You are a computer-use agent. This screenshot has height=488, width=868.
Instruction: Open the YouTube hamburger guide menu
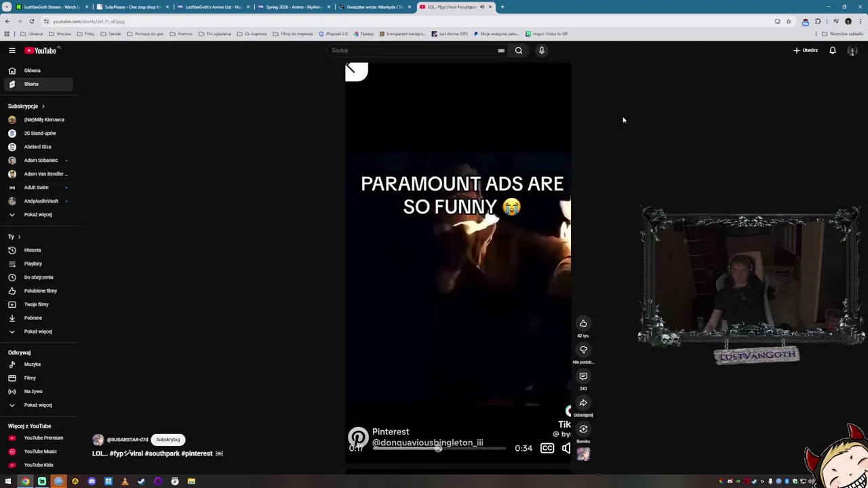[x=12, y=50]
